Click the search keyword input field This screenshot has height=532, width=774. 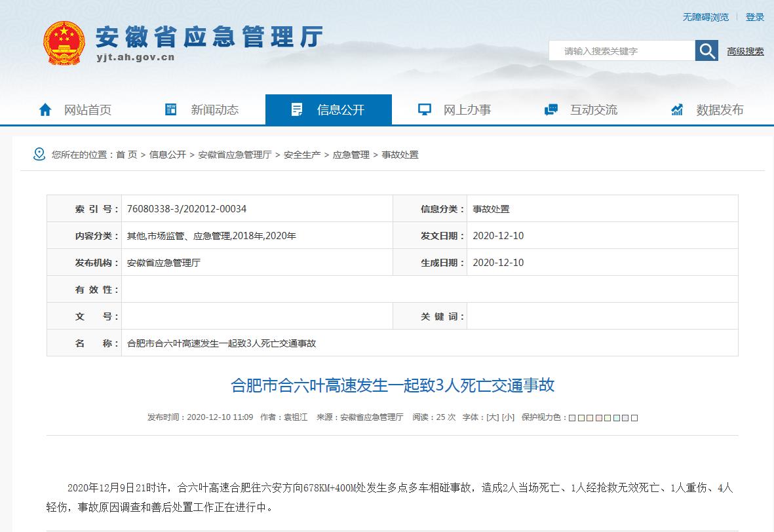pos(621,51)
